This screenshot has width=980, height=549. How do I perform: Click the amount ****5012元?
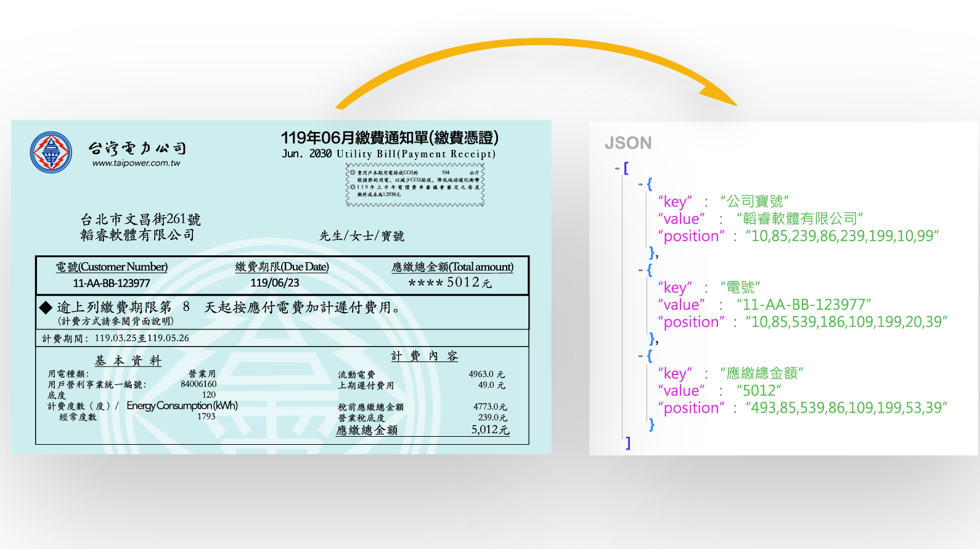(x=451, y=283)
